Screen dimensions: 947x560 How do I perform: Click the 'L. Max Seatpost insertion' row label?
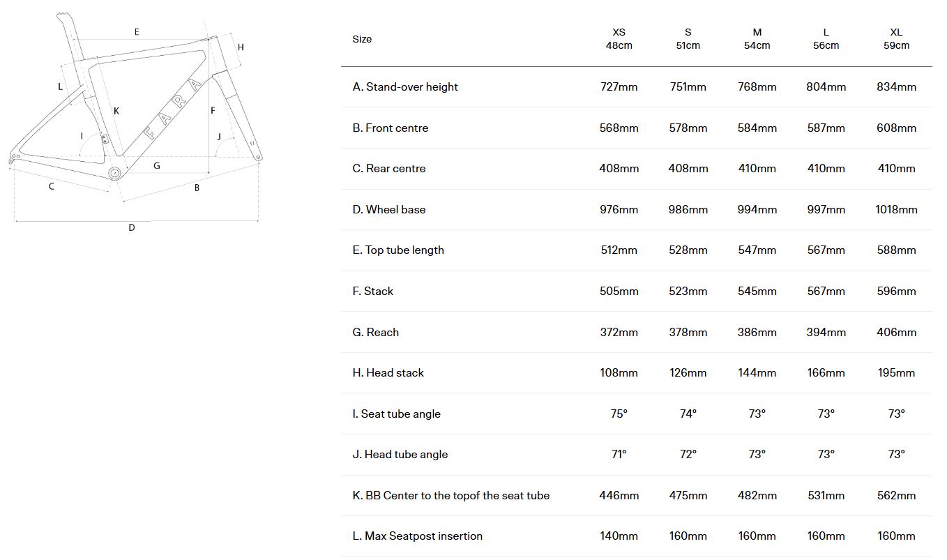pyautogui.click(x=418, y=536)
